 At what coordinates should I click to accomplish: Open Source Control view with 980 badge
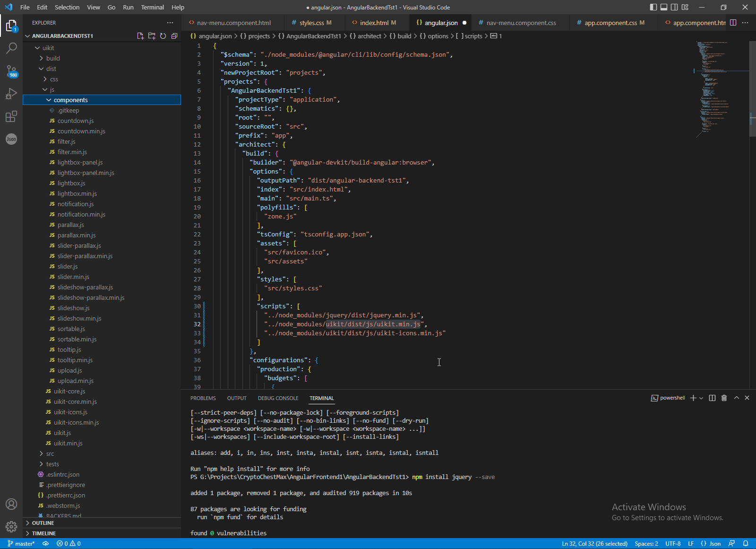[x=11, y=71]
